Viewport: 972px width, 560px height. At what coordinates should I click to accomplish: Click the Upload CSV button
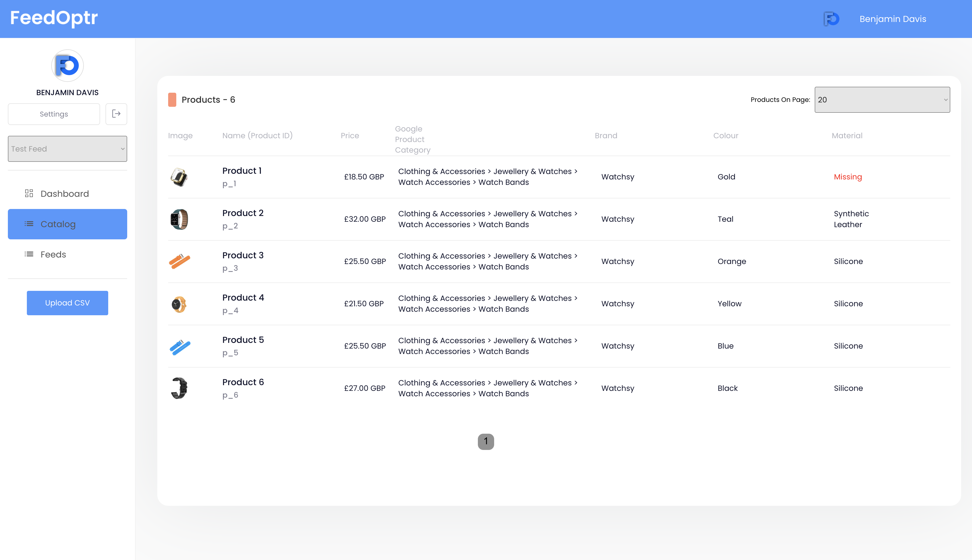67,303
